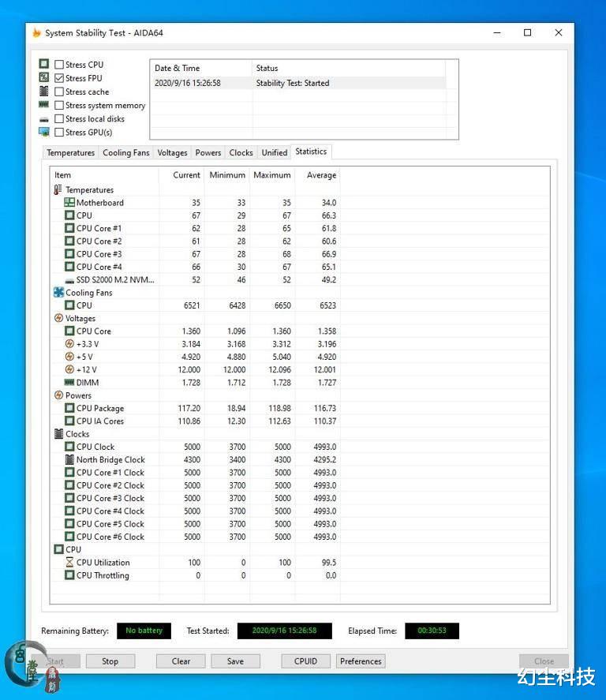Screen dimensions: 606x700
Task: Click the Test Started 2020/9/16 15:26:58 display
Action: click(284, 631)
